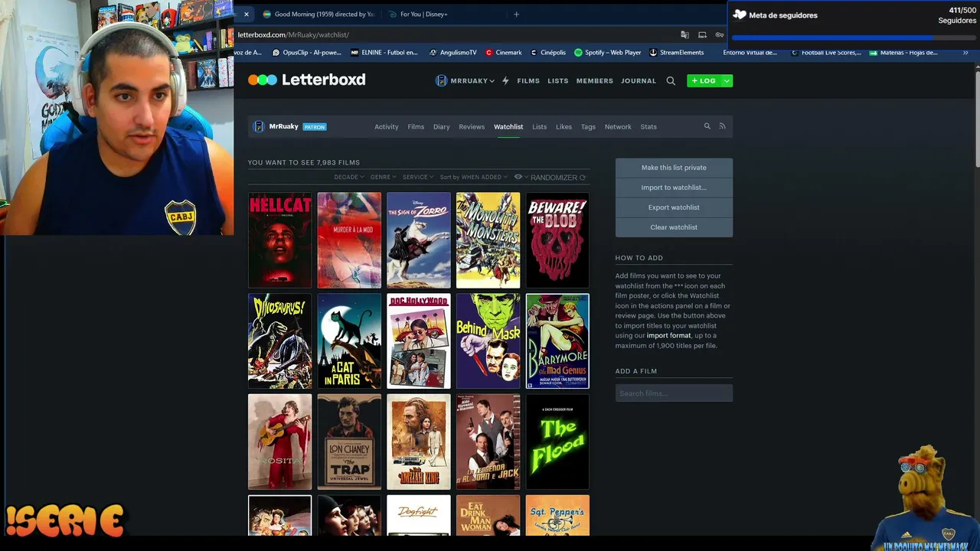Click Make this list private
The image size is (980, 551).
click(674, 168)
